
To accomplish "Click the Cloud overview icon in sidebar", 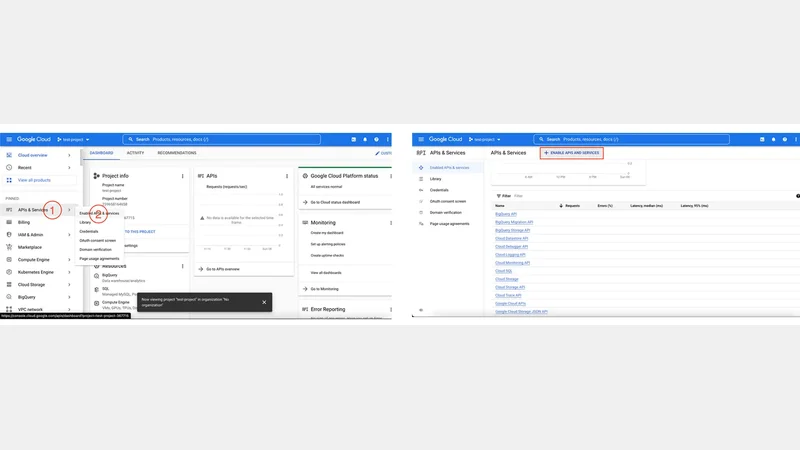I will pyautogui.click(x=9, y=155).
